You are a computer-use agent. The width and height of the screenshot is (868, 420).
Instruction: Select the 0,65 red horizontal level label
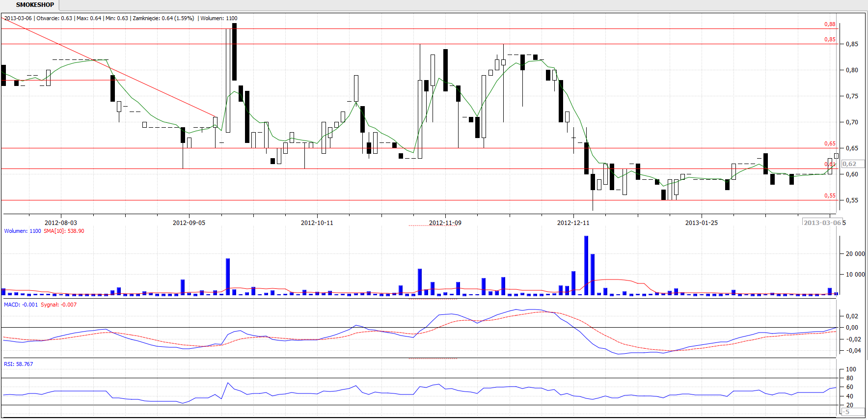pyautogui.click(x=829, y=143)
